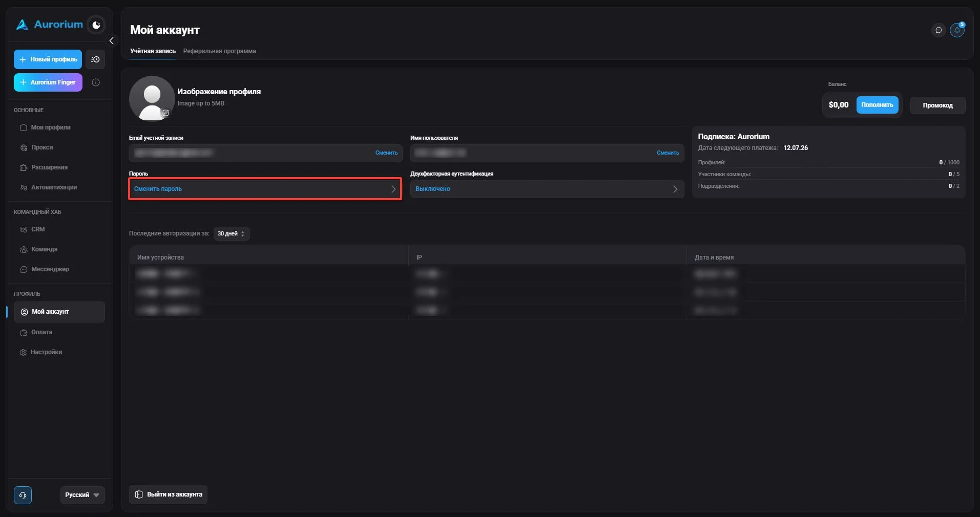
Task: Click the Имя устройства column header
Action: (x=160, y=257)
